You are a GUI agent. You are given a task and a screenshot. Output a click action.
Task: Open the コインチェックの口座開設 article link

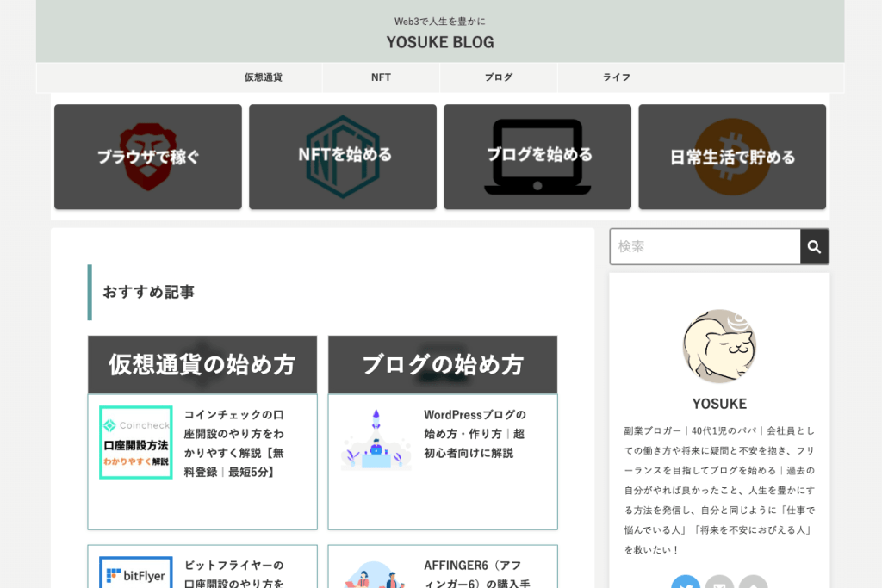pos(233,443)
